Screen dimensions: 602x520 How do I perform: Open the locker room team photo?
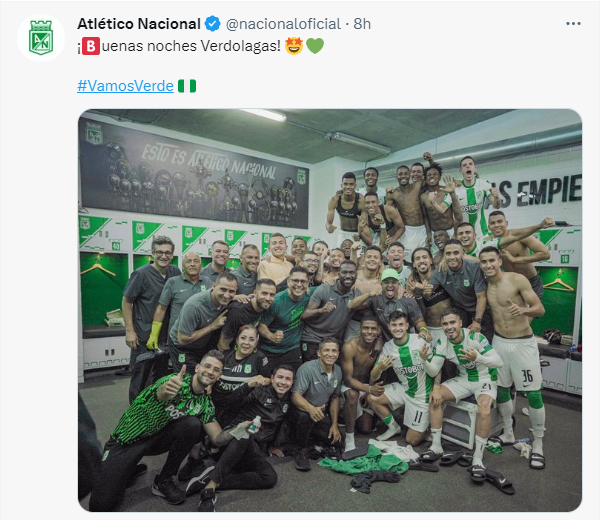[330, 310]
